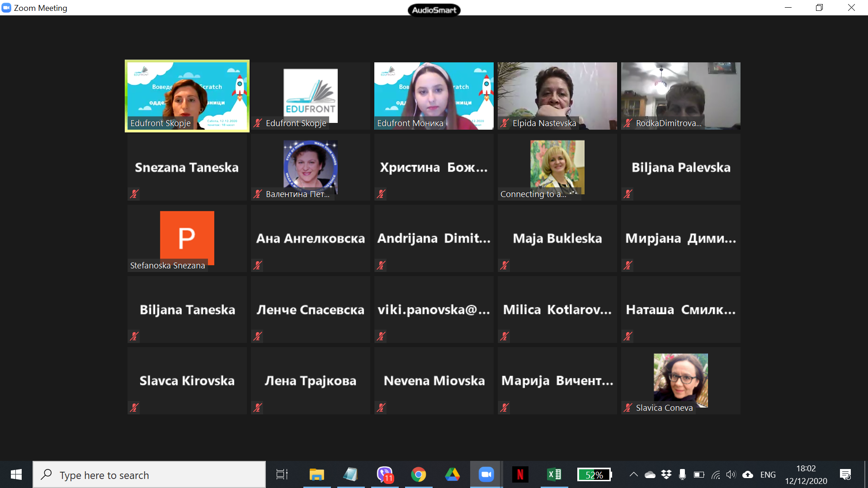Open Excel from the taskbar

554,474
